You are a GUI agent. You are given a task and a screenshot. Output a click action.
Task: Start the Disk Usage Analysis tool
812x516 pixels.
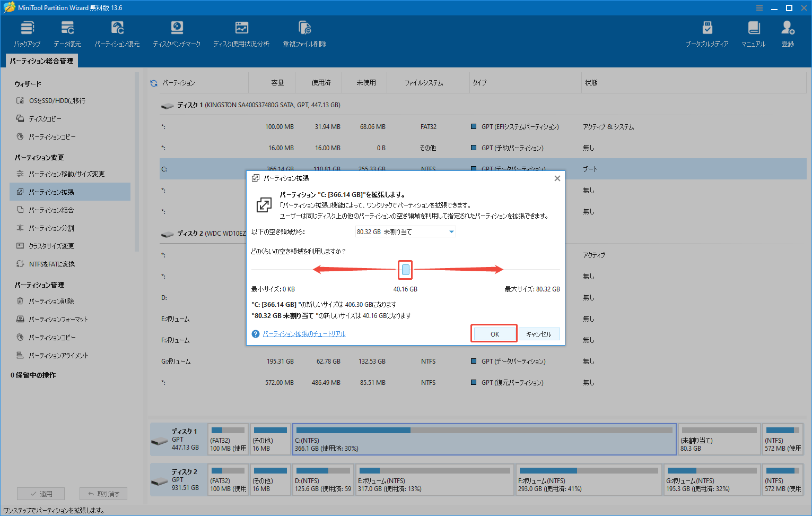tap(241, 33)
